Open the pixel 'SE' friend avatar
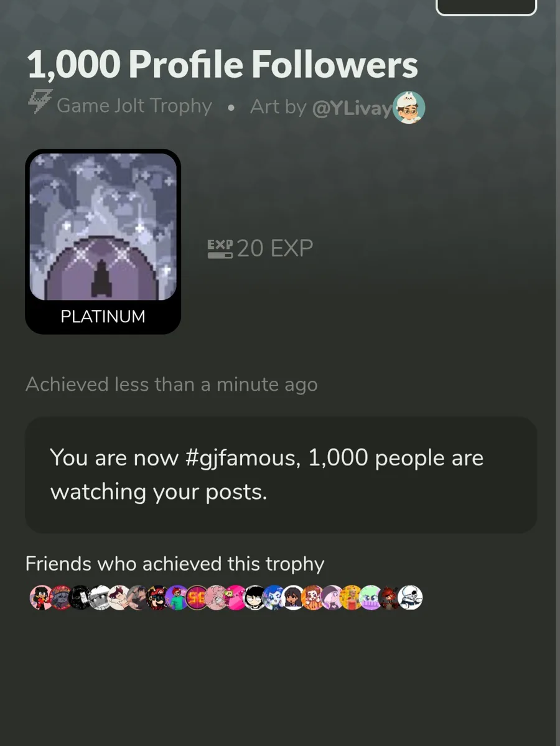 coord(197,597)
